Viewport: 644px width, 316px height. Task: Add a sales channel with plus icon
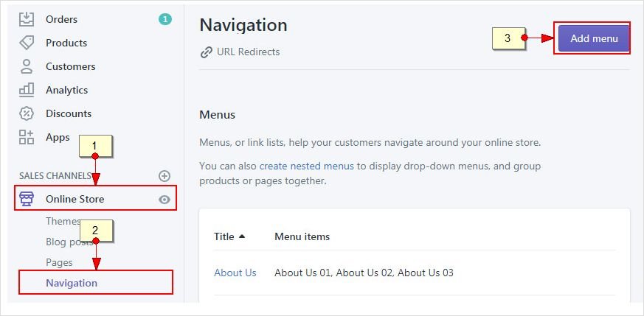[165, 175]
